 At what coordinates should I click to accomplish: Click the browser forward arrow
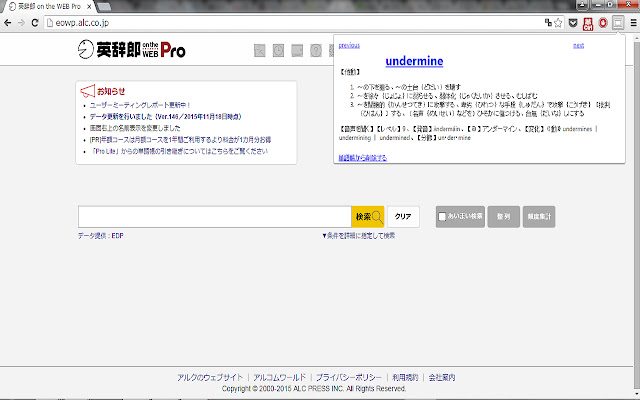click(21, 23)
